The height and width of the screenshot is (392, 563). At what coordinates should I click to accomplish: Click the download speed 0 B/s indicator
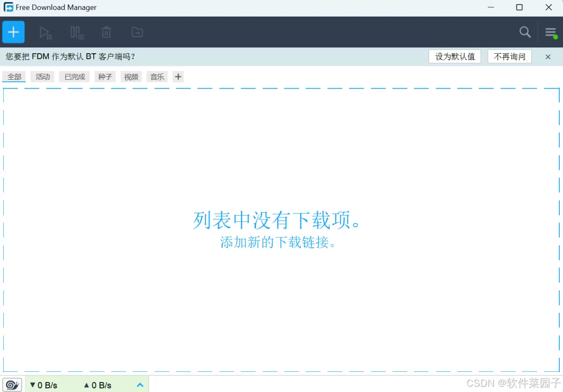tap(43, 385)
